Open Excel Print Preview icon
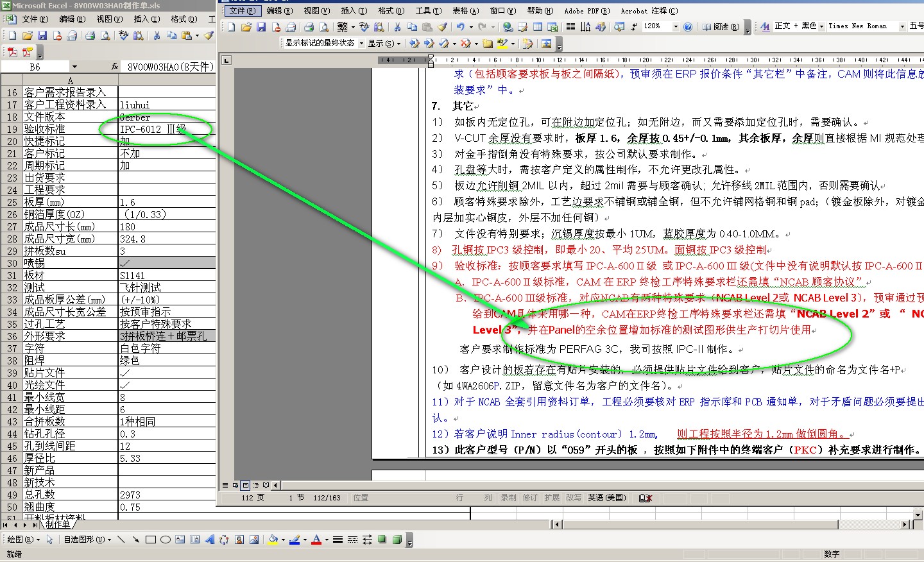 (105, 35)
